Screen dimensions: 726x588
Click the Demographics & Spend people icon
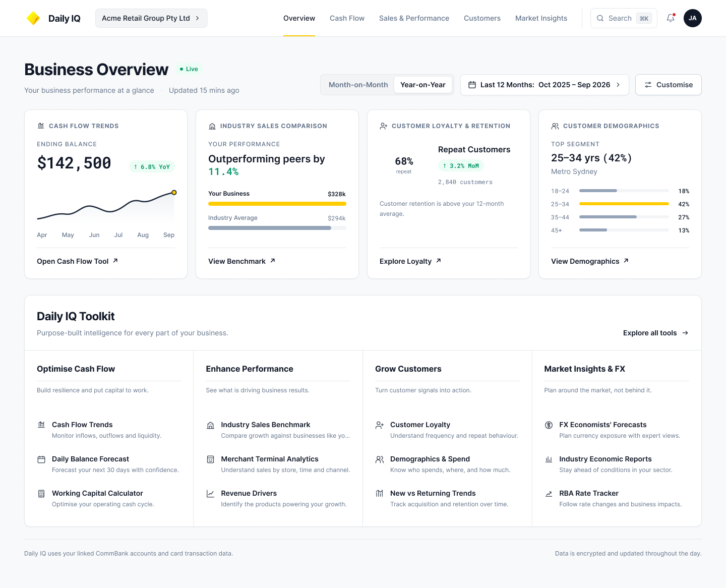[380, 459]
